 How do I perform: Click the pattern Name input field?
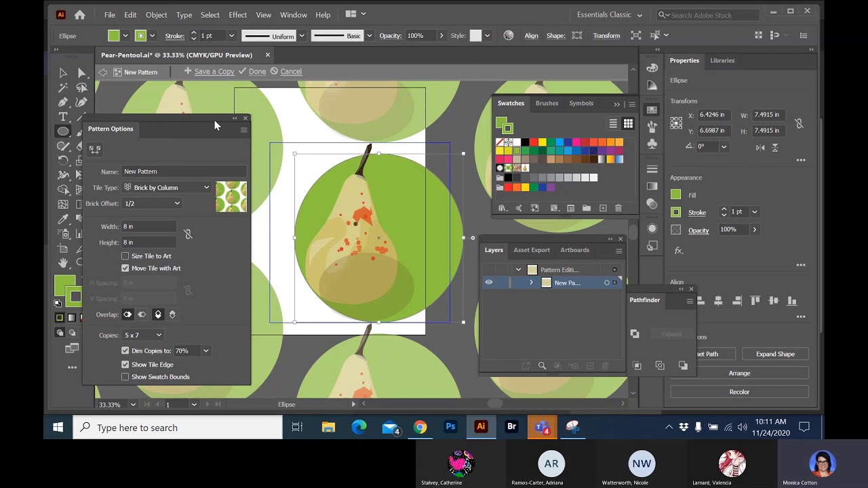pos(184,171)
